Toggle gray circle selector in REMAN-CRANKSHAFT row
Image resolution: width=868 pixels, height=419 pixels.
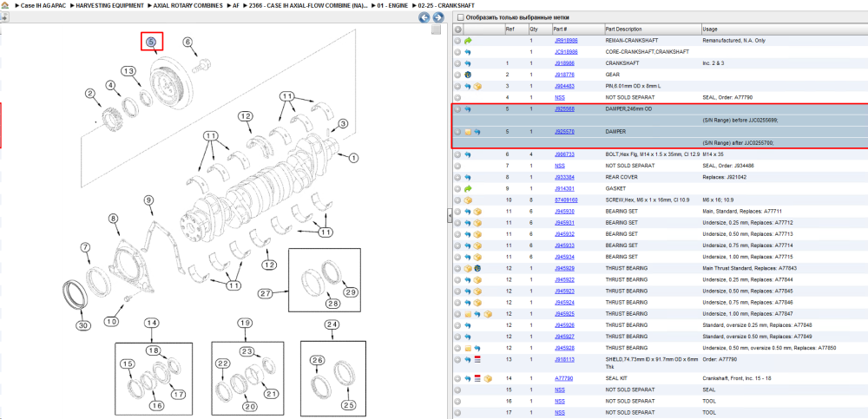pyautogui.click(x=457, y=41)
